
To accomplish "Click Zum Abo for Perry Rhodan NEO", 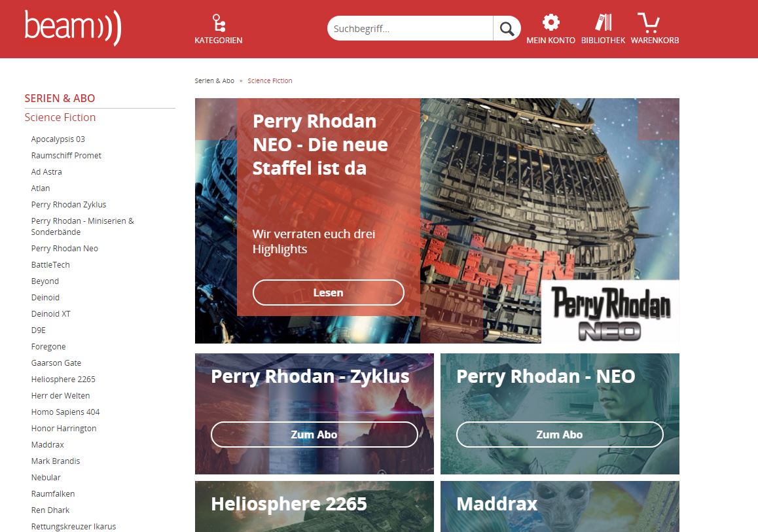I will [x=560, y=434].
